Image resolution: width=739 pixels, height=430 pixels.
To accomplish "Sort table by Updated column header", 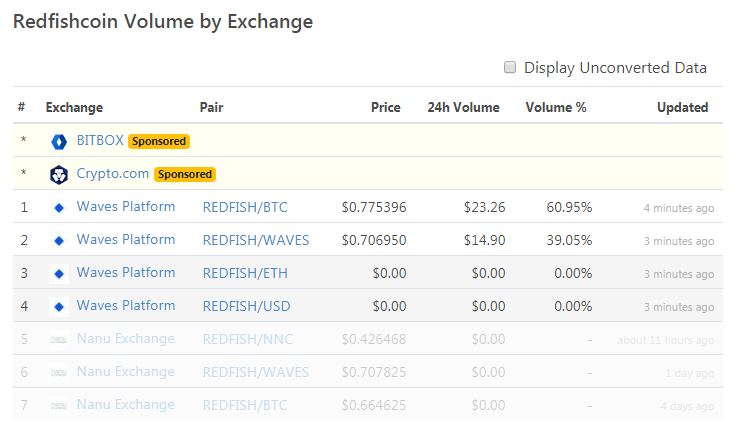I will point(682,108).
